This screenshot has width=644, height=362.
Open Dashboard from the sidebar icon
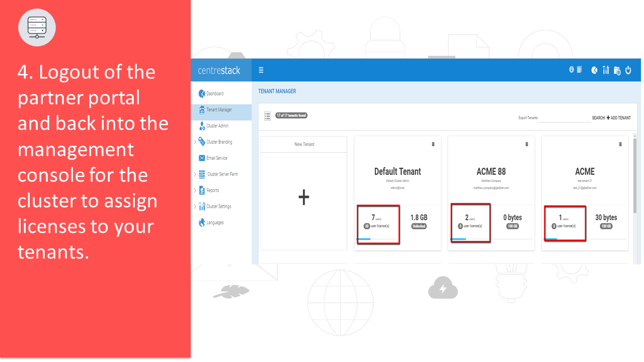click(x=202, y=94)
